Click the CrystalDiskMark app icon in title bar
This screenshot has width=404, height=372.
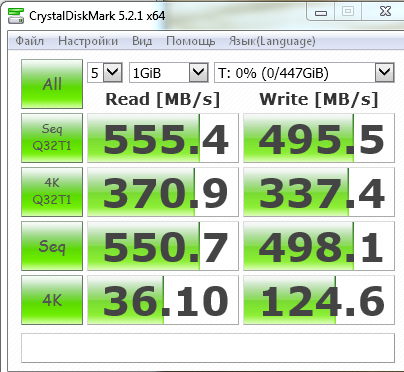[x=16, y=16]
